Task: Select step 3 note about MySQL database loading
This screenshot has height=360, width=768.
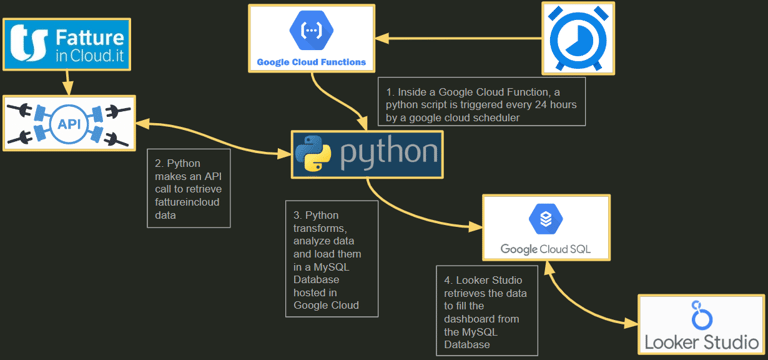Action: [332, 259]
